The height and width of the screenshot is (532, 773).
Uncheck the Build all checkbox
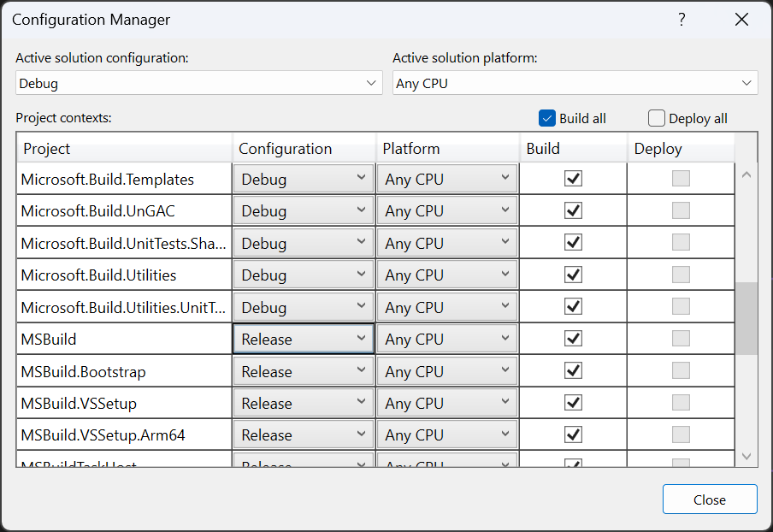point(546,118)
